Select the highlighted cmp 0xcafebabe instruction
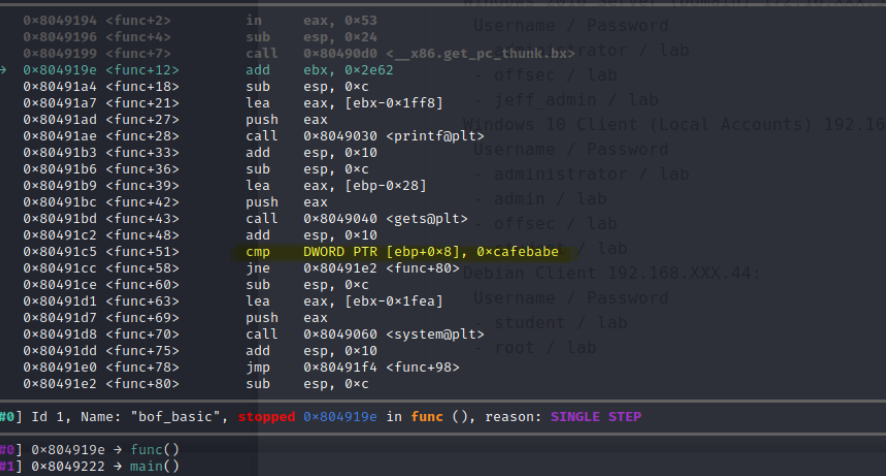Viewport: 886px width, 476px height. pos(402,252)
